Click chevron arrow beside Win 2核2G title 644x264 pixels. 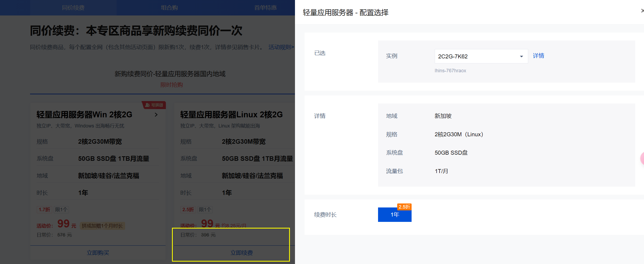click(x=156, y=115)
